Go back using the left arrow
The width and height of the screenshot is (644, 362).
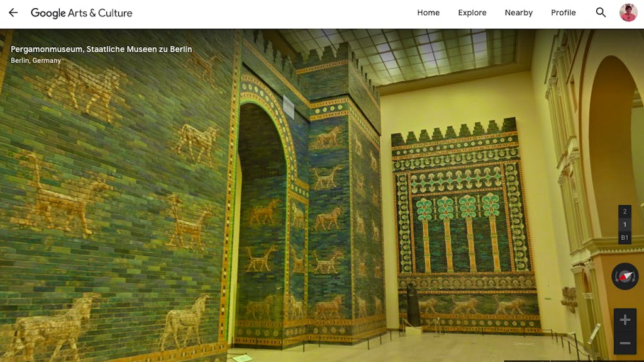tap(13, 13)
